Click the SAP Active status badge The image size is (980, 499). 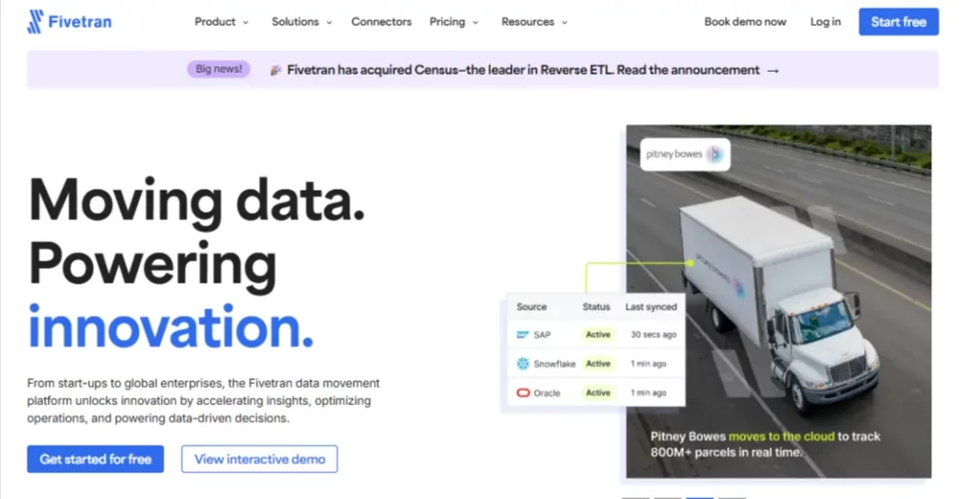598,334
